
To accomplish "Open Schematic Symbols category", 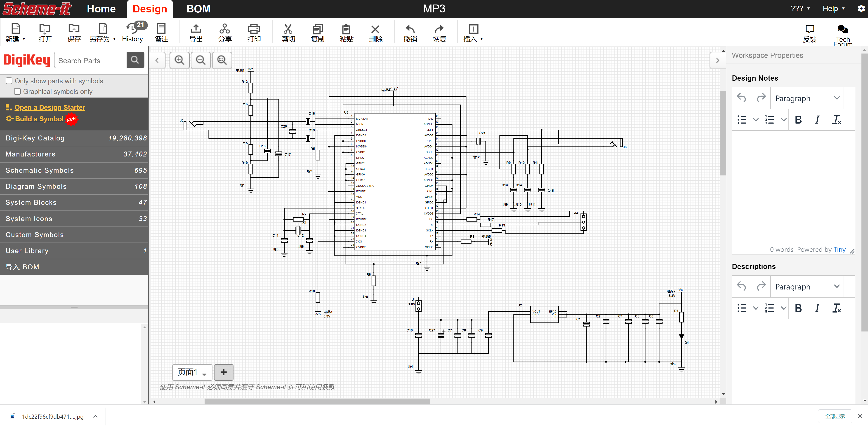I will click(x=74, y=170).
